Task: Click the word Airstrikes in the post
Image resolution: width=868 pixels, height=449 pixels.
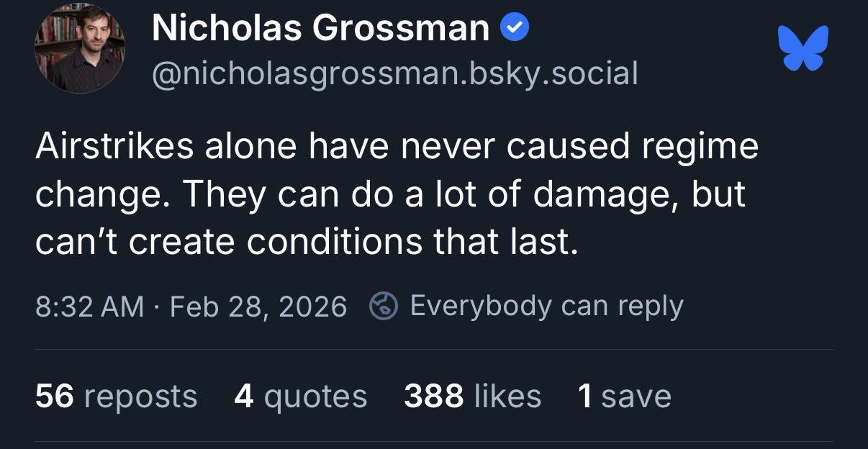Action: tap(114, 146)
